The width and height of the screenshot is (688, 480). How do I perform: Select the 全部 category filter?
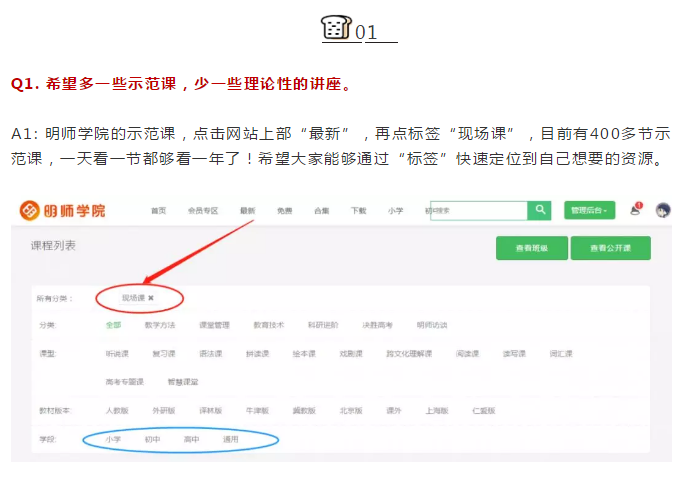click(113, 325)
